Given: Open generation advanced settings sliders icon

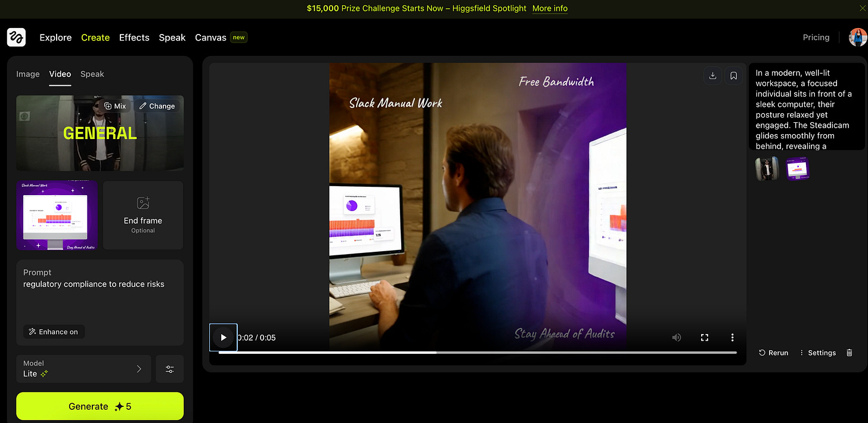Looking at the screenshot, I should point(170,369).
